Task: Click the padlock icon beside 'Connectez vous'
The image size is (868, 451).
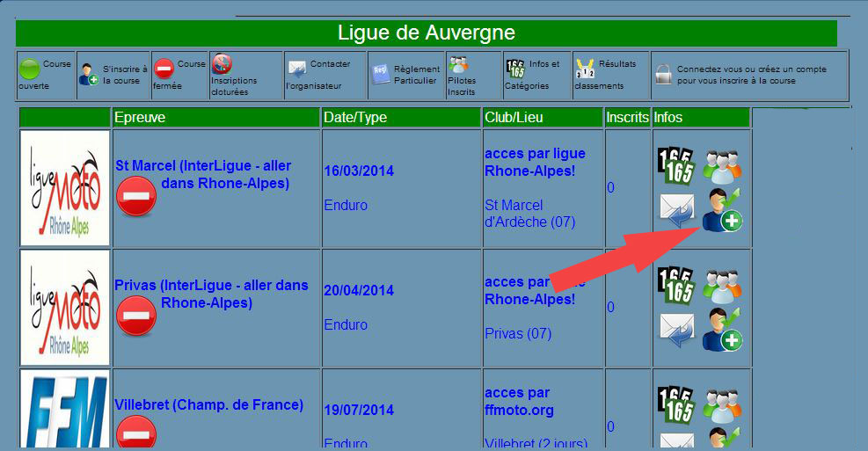Action: click(x=663, y=74)
